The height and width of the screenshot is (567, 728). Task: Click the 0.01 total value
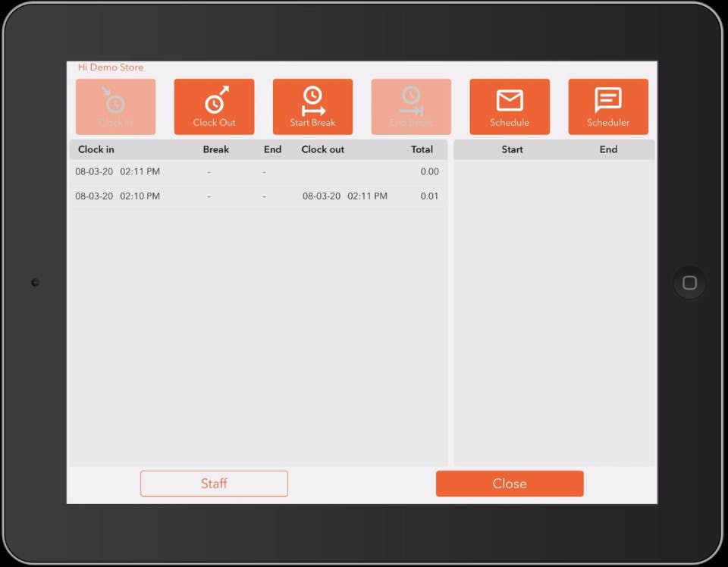tap(429, 196)
